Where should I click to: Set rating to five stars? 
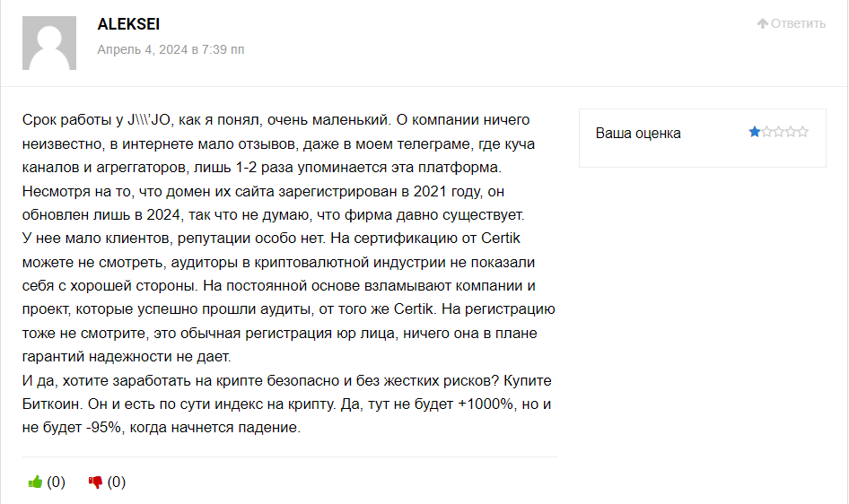(802, 132)
